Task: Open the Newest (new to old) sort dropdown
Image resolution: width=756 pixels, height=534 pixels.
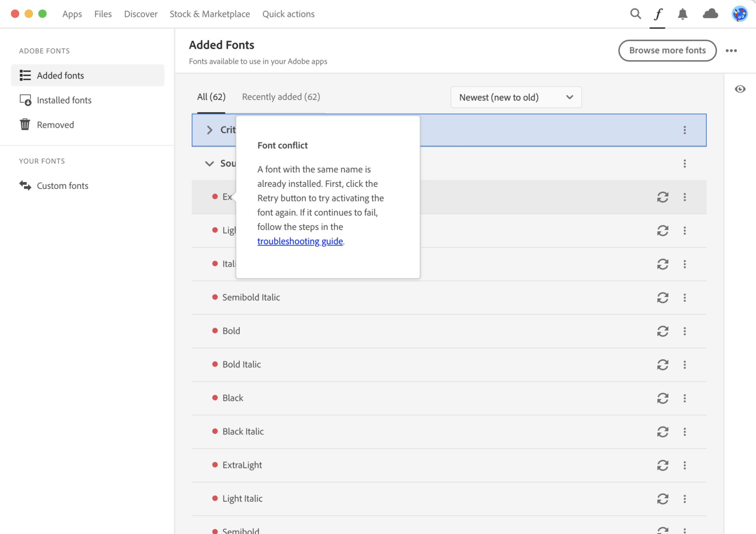Action: coord(516,97)
